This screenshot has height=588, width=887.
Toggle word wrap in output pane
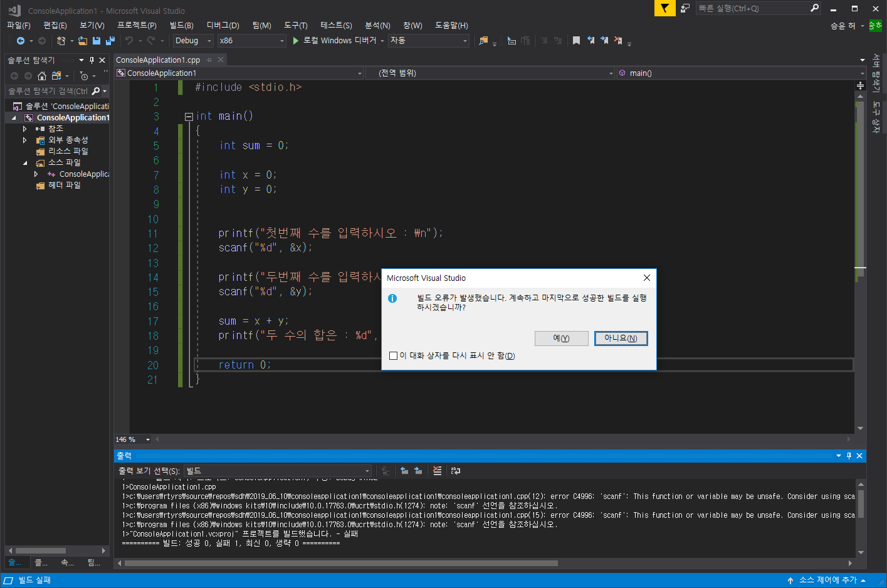[456, 471]
